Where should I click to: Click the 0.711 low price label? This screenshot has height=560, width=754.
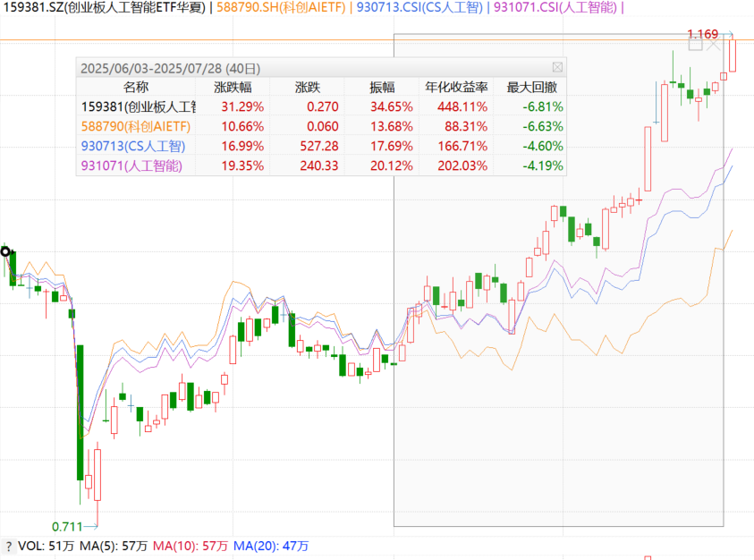(x=67, y=527)
